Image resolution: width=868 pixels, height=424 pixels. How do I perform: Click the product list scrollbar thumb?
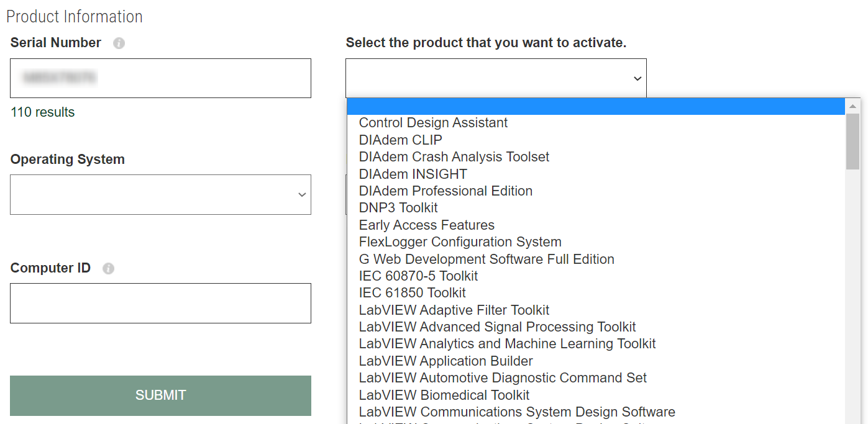852,142
